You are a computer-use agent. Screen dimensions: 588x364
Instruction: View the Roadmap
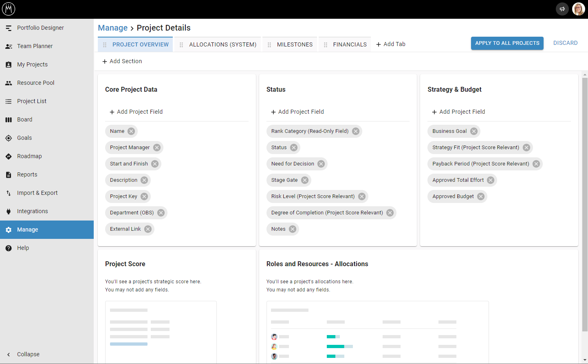click(x=29, y=156)
